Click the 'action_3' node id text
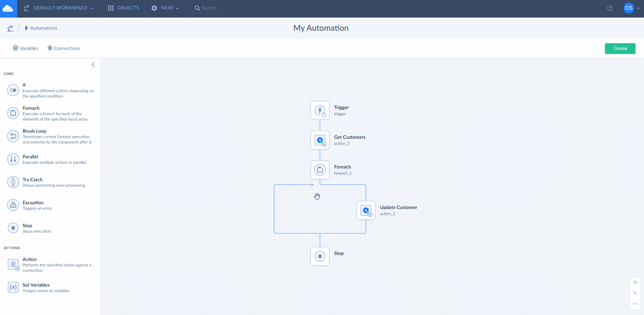Viewport: 644px width, 315px height. [x=342, y=143]
